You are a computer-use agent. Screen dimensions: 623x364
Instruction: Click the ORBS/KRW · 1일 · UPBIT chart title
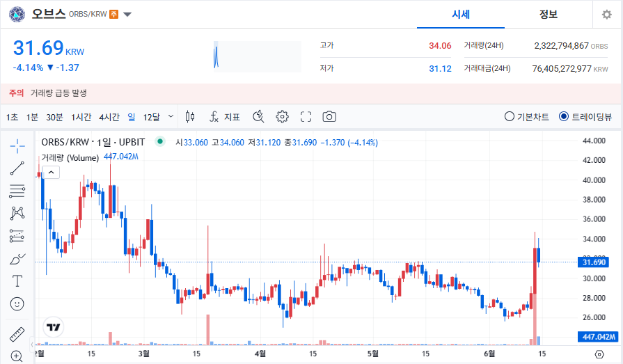click(x=93, y=142)
